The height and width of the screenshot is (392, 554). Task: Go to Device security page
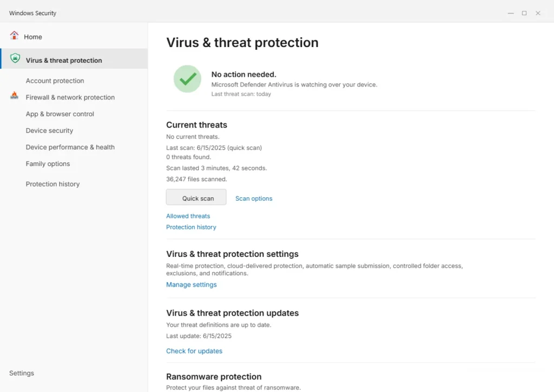(x=49, y=131)
